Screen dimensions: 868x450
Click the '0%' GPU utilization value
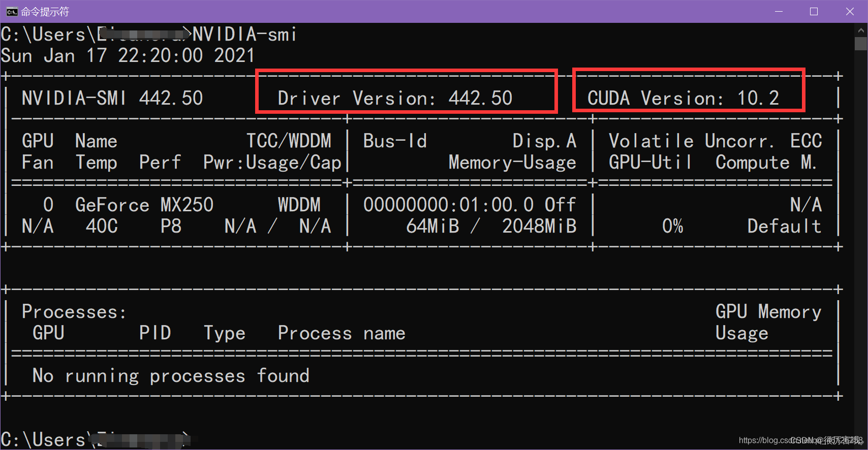(x=672, y=226)
